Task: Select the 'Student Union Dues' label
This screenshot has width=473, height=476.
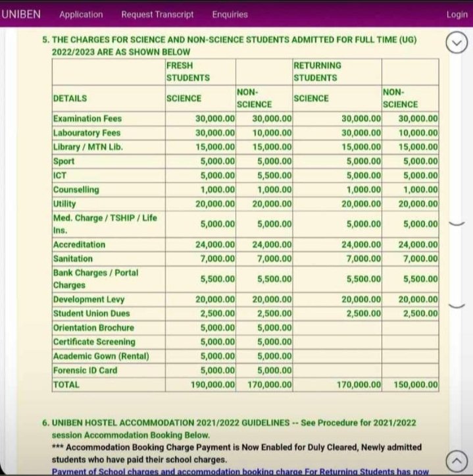Action: tap(91, 313)
